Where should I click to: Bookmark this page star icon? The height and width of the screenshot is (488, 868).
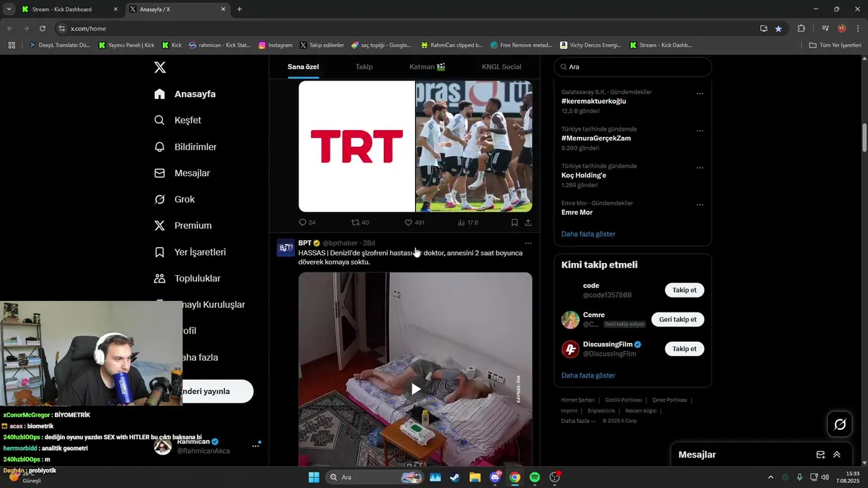point(778,28)
